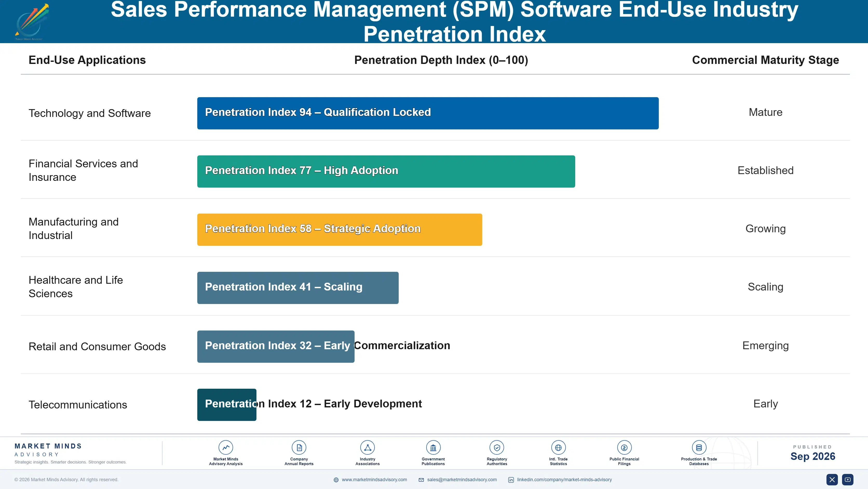The width and height of the screenshot is (868, 489).
Task: Click Retail and Consumer Goods label
Action: 97,347
